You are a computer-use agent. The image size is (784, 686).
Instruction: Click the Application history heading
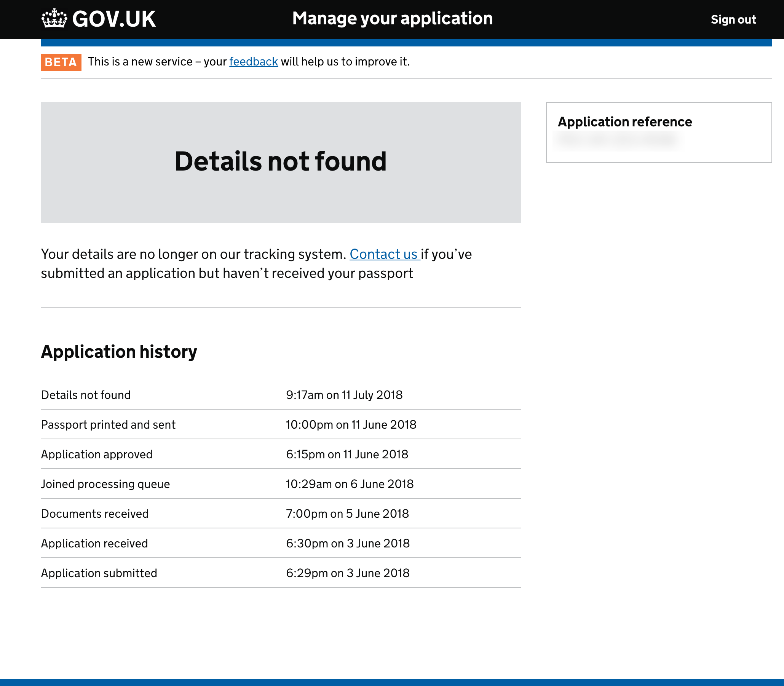tap(119, 351)
